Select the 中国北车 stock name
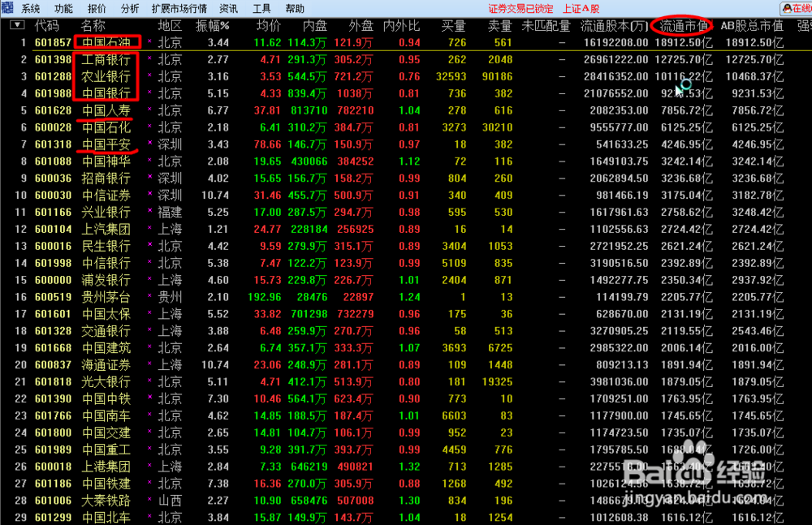812x525 pixels. click(x=106, y=518)
